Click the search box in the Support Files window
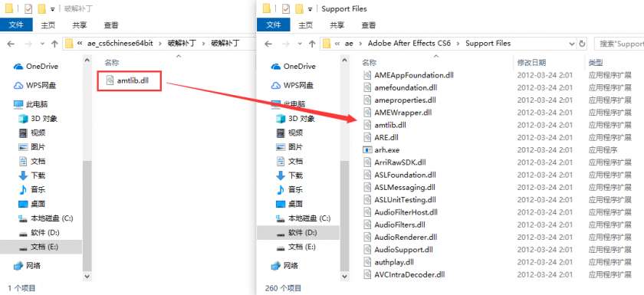Image resolution: width=644 pixels, height=295 pixels. click(619, 44)
